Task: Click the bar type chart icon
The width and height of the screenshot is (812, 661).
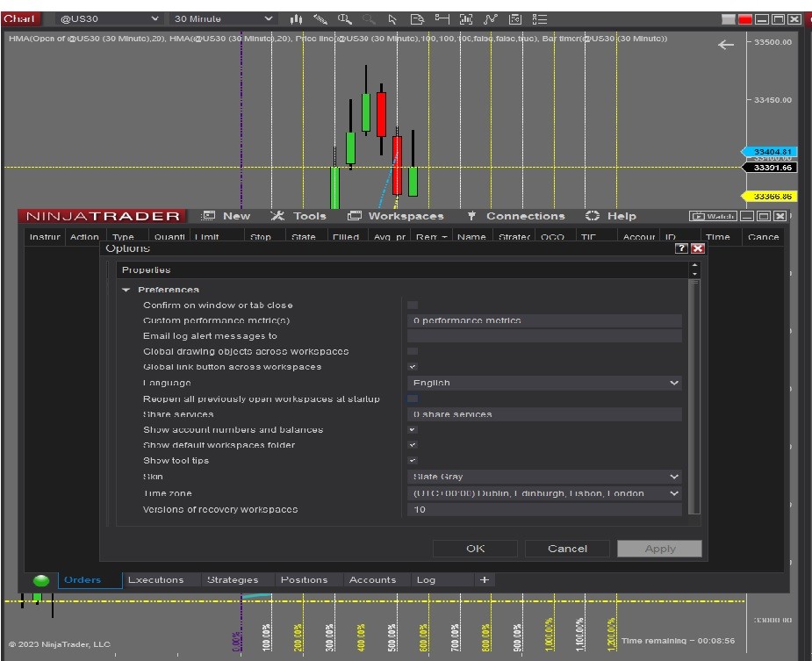Action: pos(297,18)
